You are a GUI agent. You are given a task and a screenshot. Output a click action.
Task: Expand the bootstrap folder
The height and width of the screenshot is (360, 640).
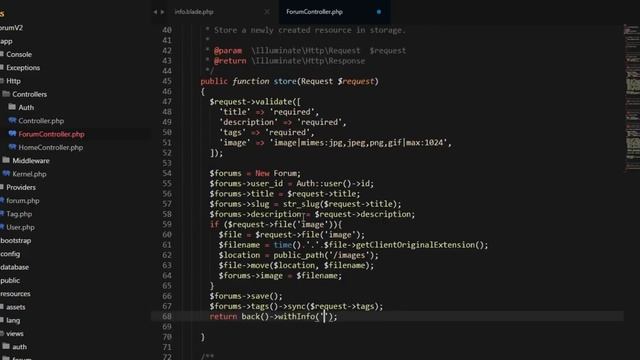(16, 240)
